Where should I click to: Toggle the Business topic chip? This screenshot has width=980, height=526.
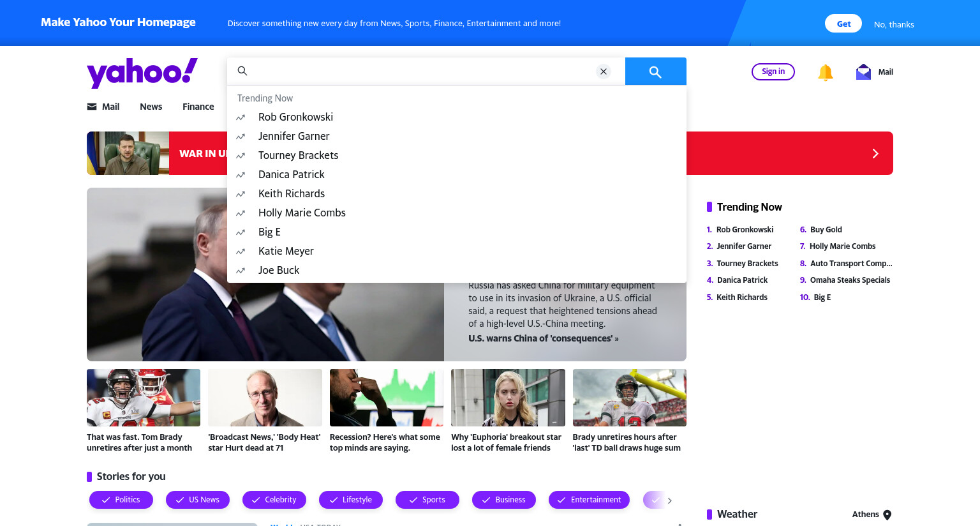tap(504, 500)
